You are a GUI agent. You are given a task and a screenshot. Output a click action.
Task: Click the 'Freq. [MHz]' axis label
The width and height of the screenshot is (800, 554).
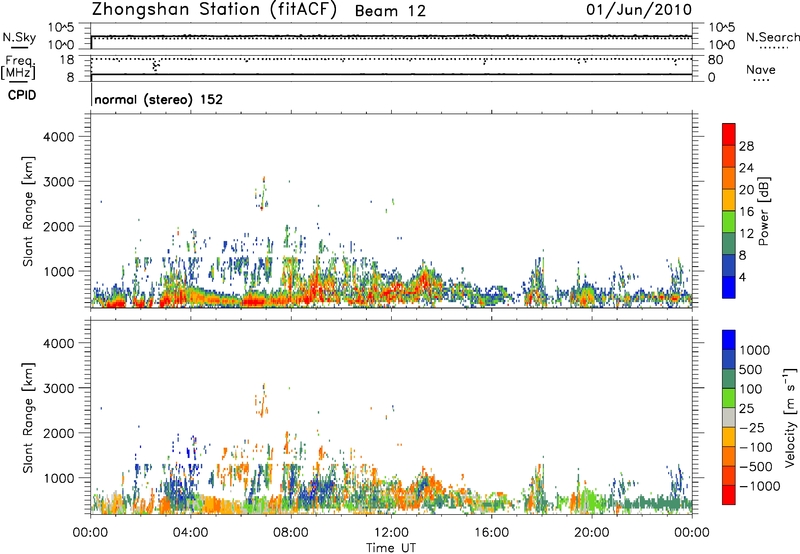click(x=18, y=67)
